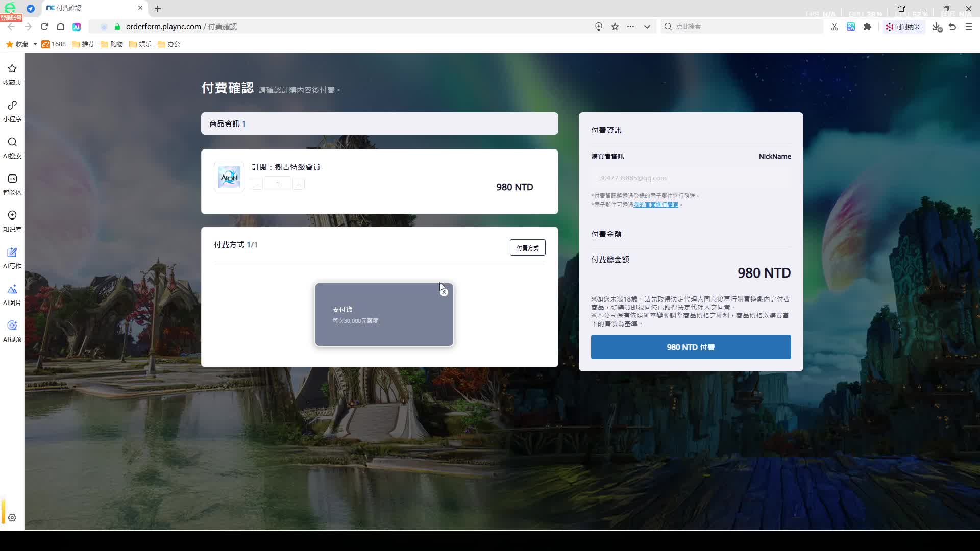Click the 980 NTD 付費 button
Viewport: 980px width, 551px height.
pyautogui.click(x=690, y=347)
